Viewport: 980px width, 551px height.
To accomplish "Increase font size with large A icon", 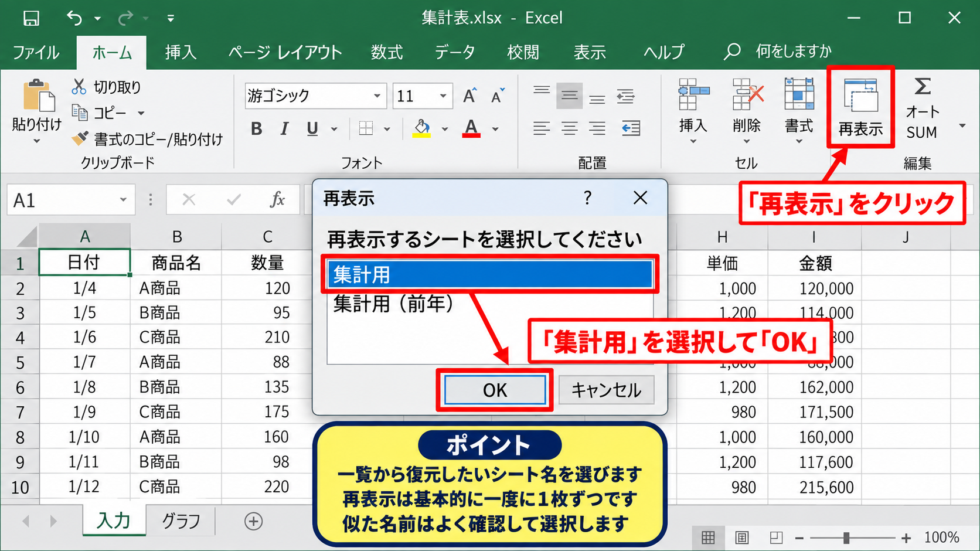I will (470, 96).
